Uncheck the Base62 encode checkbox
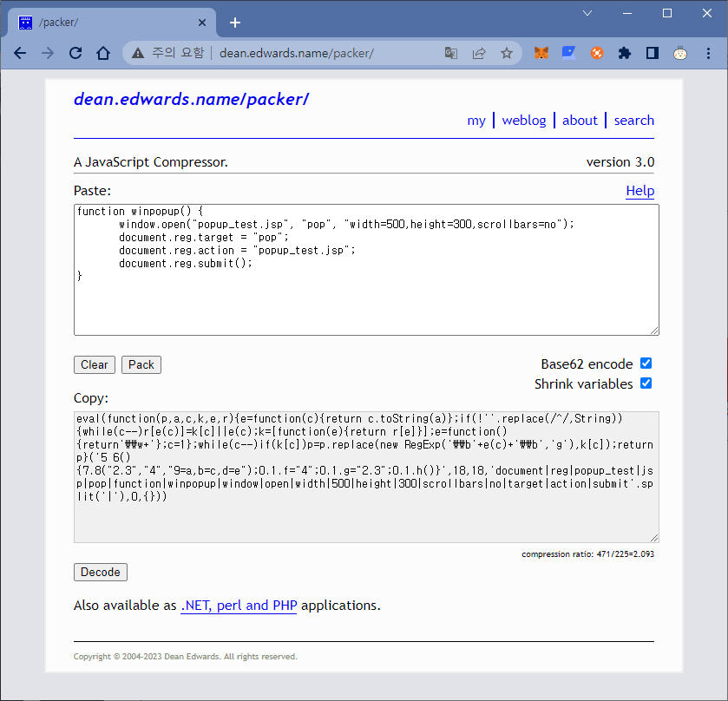 pos(646,364)
